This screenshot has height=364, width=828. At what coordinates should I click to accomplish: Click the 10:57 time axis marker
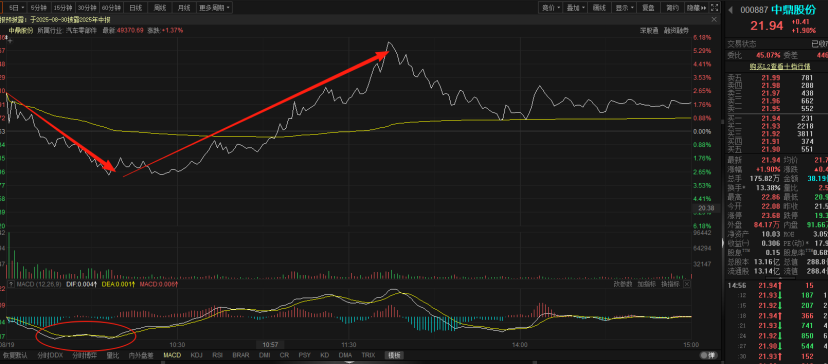[x=270, y=344]
